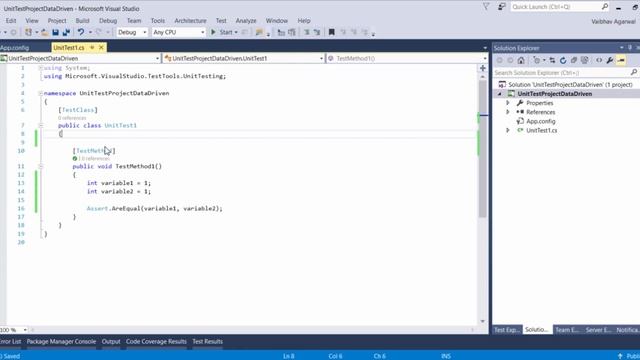The height and width of the screenshot is (360, 640).
Task: Click the View Code icon in Solution Explorer
Action: pos(599,60)
